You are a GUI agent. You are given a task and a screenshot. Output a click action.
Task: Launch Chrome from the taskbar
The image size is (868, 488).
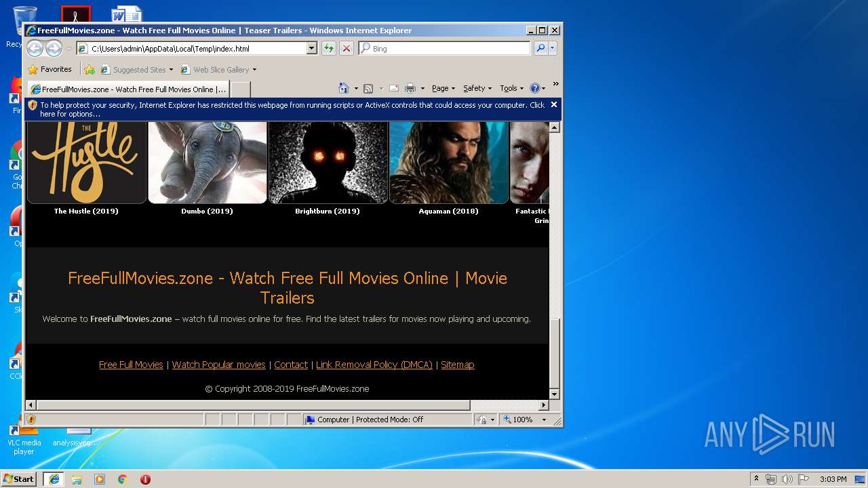pos(123,479)
